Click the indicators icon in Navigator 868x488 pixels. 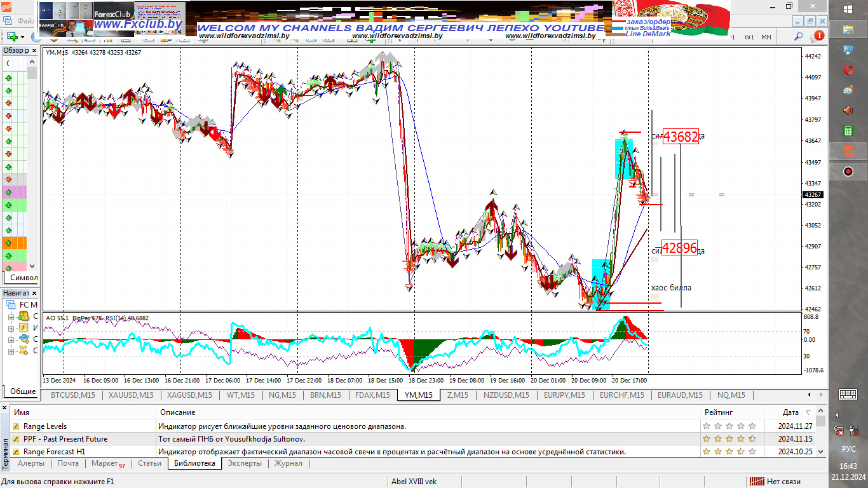24,328
